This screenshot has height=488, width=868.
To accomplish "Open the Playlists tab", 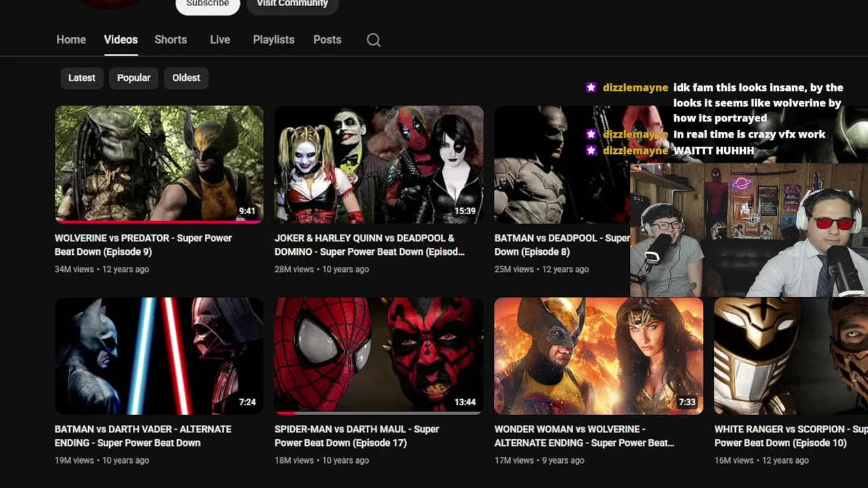I will coord(273,39).
